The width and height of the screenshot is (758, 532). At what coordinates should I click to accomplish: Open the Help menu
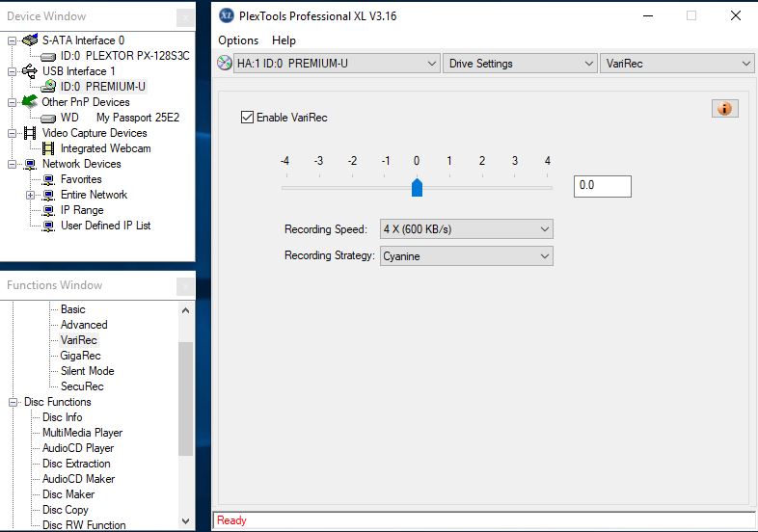pyautogui.click(x=284, y=40)
